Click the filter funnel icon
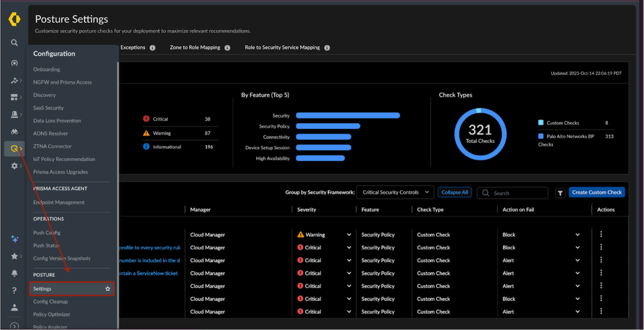This screenshot has width=644, height=330. point(560,193)
